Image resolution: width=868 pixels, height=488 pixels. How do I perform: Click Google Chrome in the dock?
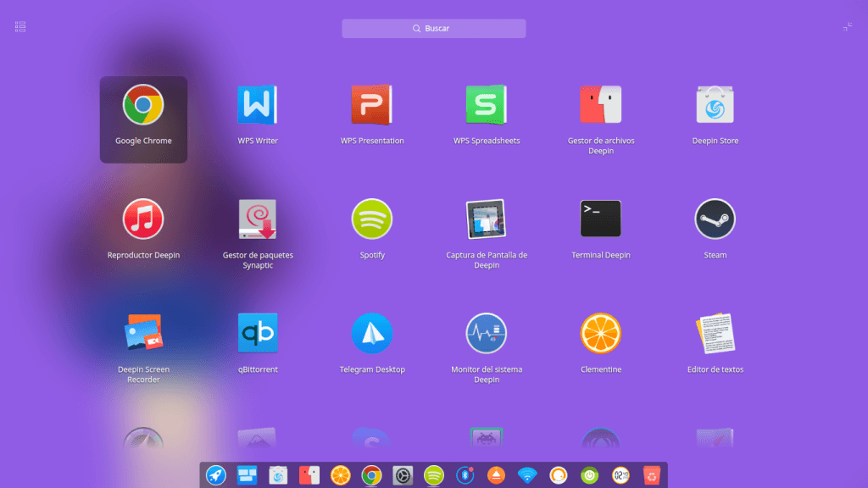point(371,475)
